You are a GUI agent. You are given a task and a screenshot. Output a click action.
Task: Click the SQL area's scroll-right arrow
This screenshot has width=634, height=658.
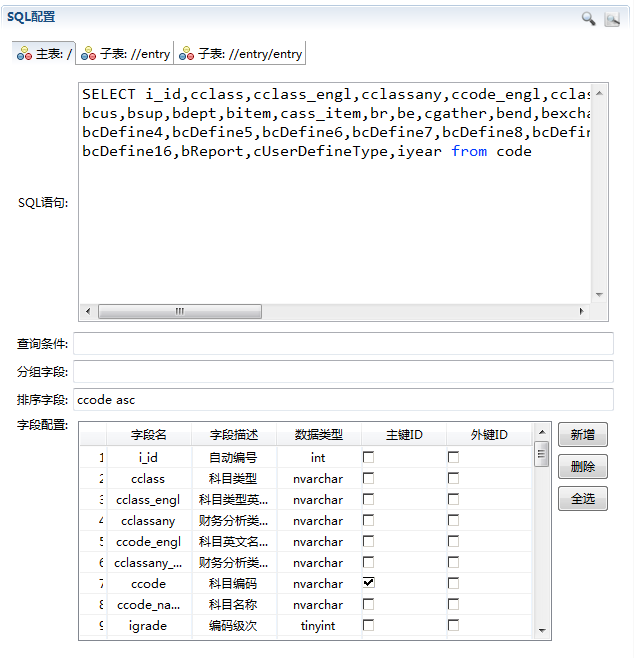(581, 311)
